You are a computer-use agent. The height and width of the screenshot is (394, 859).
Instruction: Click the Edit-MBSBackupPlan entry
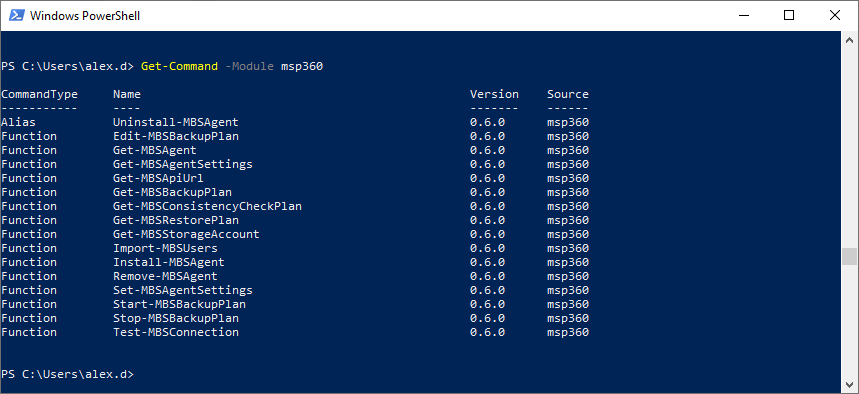point(176,136)
